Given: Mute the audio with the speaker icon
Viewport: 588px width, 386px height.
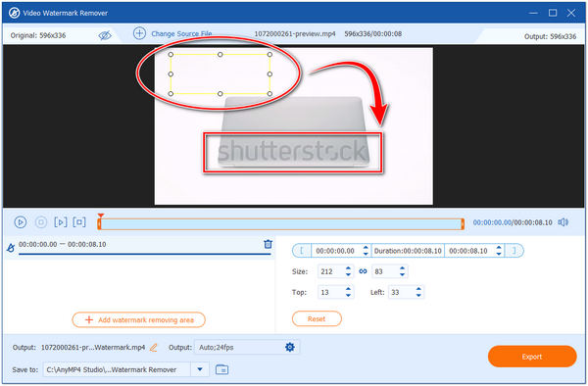Looking at the screenshot, I should (x=563, y=222).
